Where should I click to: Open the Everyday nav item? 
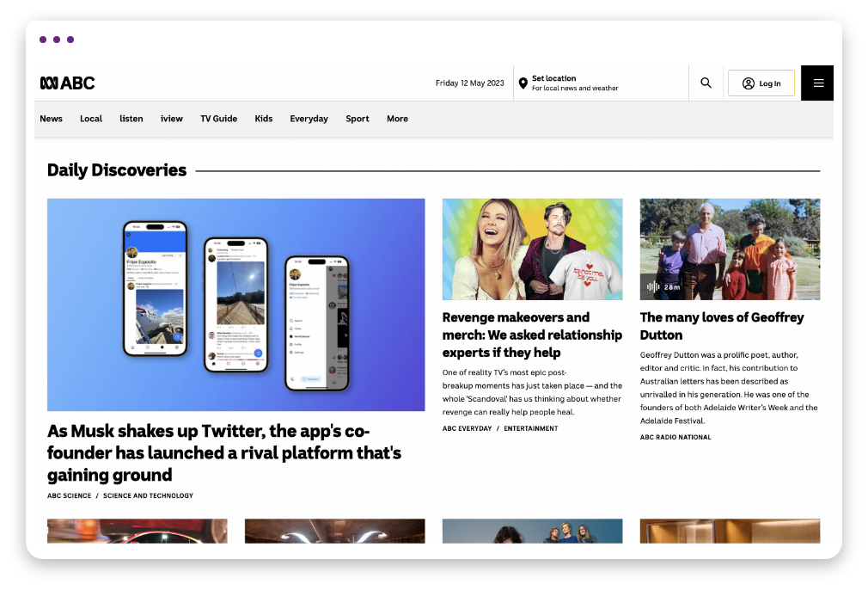(x=309, y=119)
